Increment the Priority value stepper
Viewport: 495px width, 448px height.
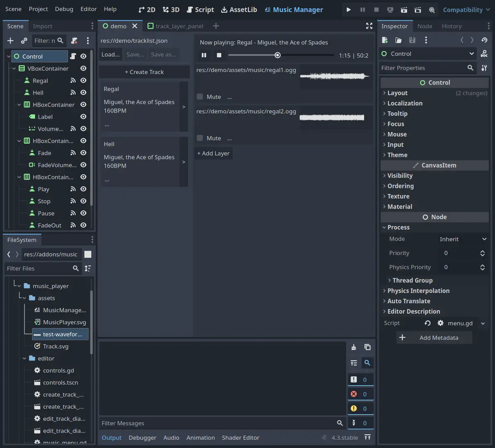(x=483, y=251)
